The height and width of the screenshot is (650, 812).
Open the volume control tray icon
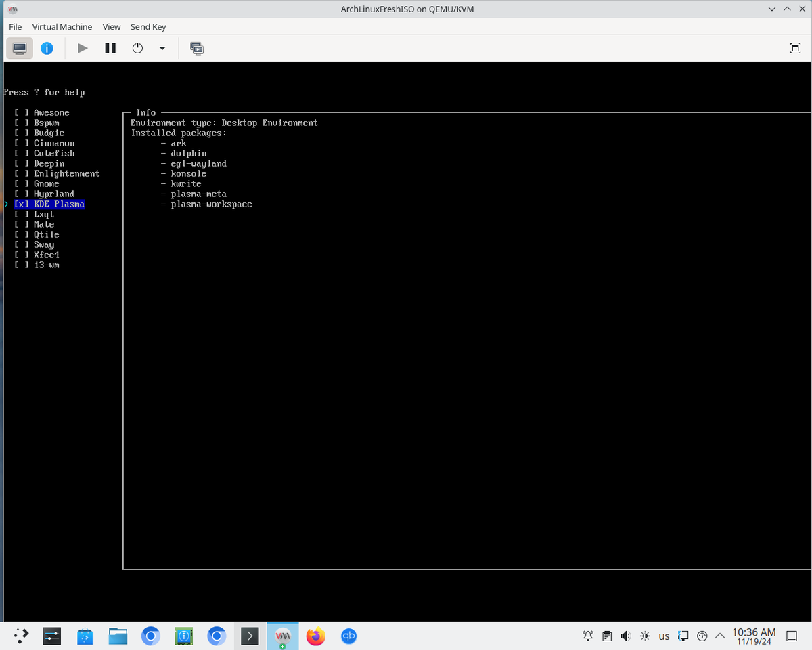point(626,636)
